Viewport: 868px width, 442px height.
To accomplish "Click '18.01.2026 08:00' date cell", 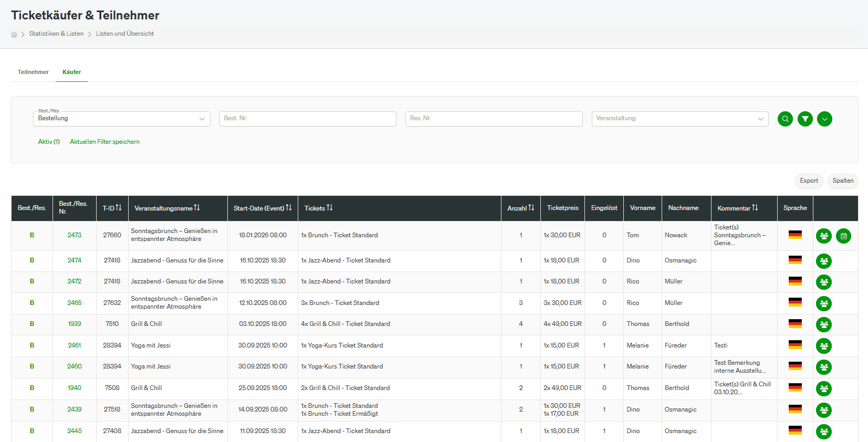I will pos(263,235).
